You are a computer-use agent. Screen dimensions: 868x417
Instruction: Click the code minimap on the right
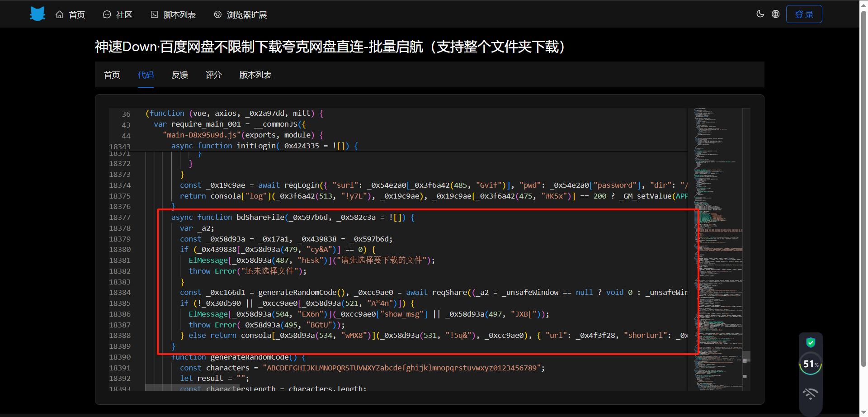(x=718, y=249)
